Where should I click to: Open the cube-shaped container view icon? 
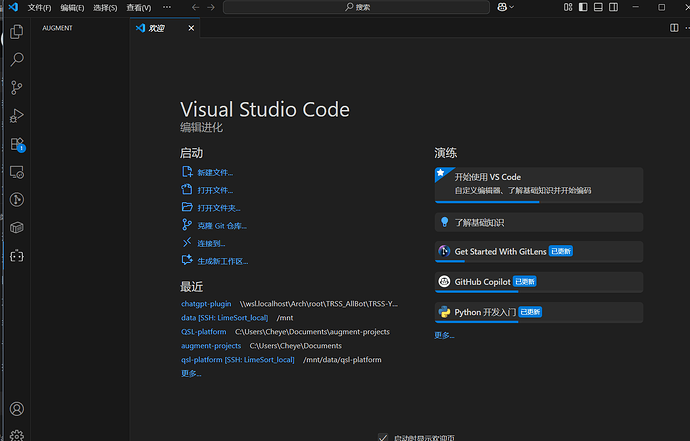(17, 228)
